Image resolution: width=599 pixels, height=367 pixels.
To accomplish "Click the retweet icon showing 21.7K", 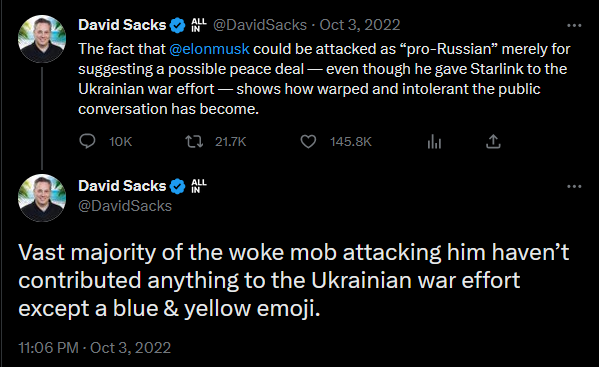I will click(x=194, y=142).
